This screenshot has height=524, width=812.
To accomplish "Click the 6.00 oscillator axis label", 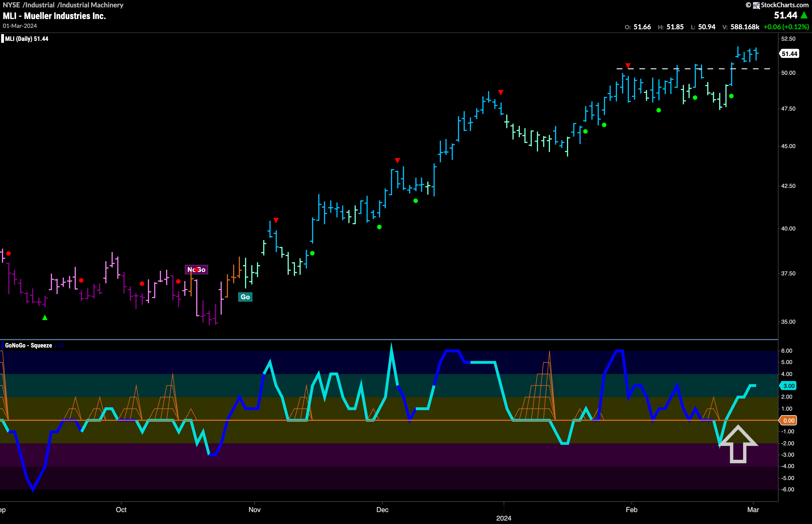I will [787, 351].
